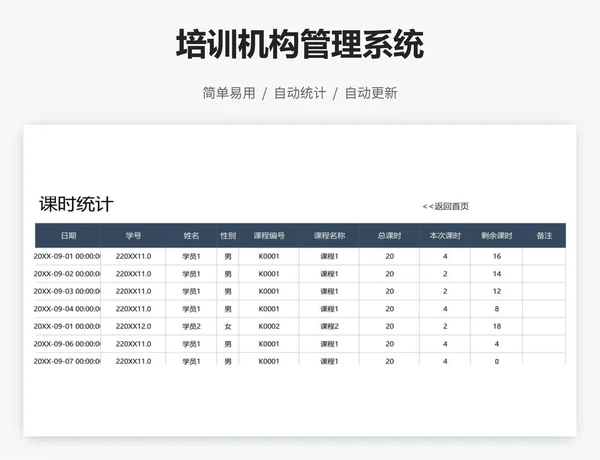
Task: Click the 备注 column header
Action: tap(544, 236)
